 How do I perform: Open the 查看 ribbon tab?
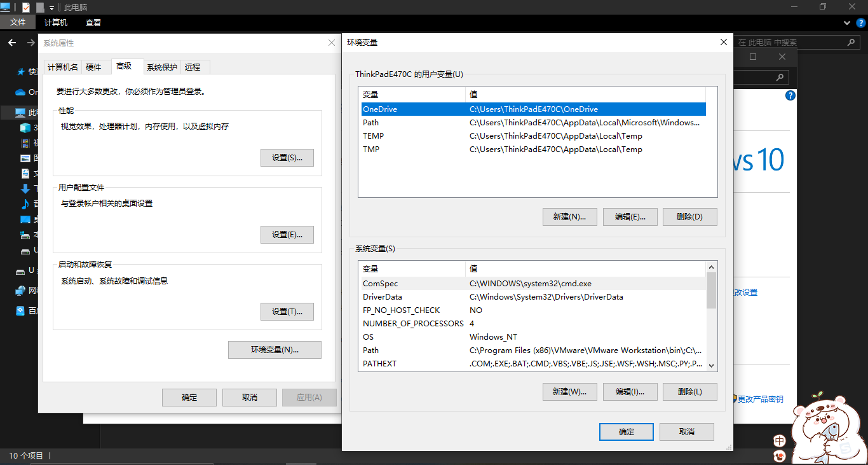point(93,22)
